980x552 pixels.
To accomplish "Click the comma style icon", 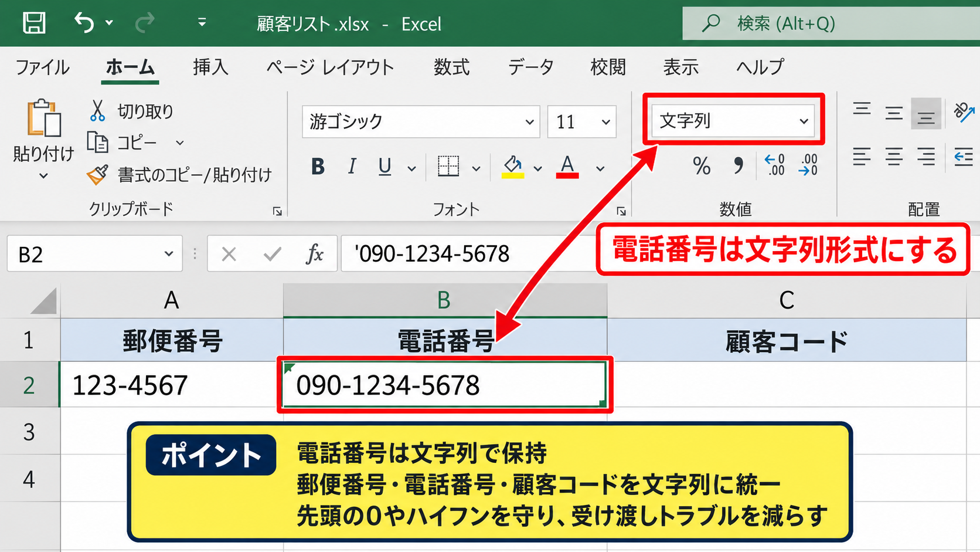I will pos(739,166).
